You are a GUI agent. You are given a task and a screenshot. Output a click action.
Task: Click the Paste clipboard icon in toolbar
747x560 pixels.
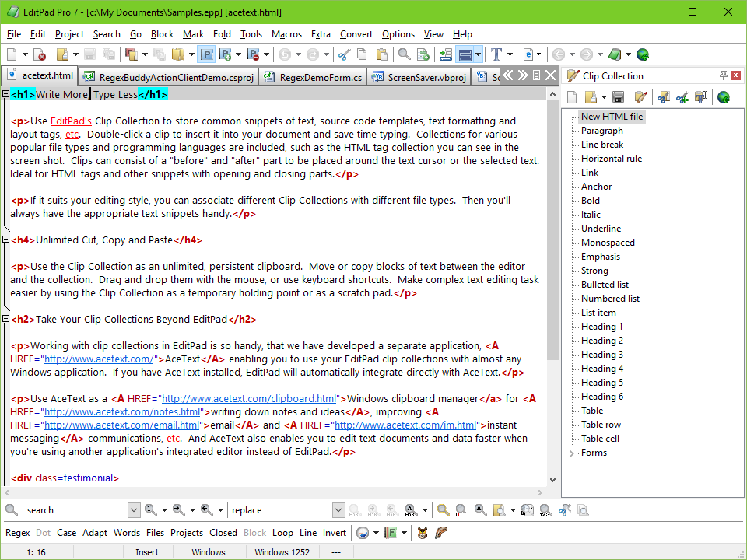click(381, 54)
